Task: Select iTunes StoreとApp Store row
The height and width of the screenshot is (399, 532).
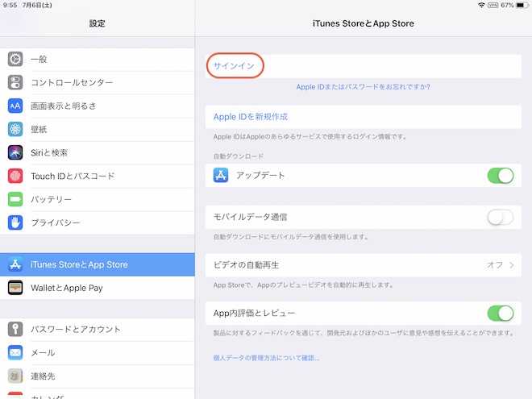Action: coord(98,264)
